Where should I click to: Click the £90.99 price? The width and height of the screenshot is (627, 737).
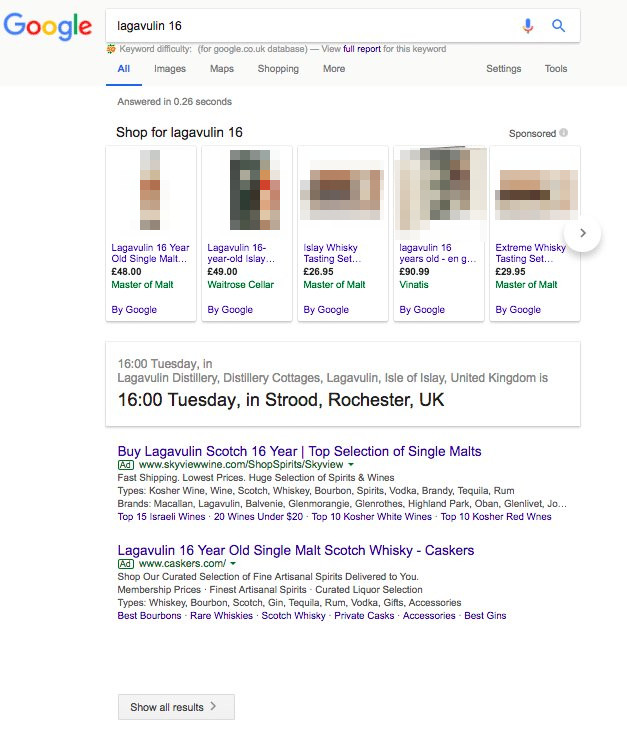tap(414, 272)
